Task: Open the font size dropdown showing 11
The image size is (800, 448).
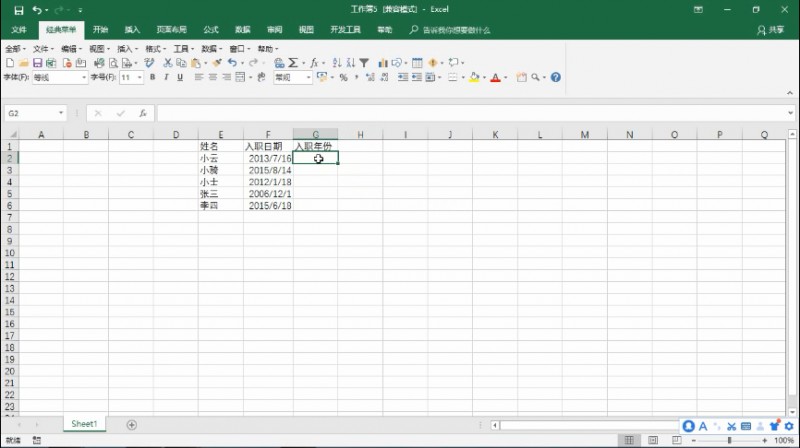Action: [x=139, y=78]
